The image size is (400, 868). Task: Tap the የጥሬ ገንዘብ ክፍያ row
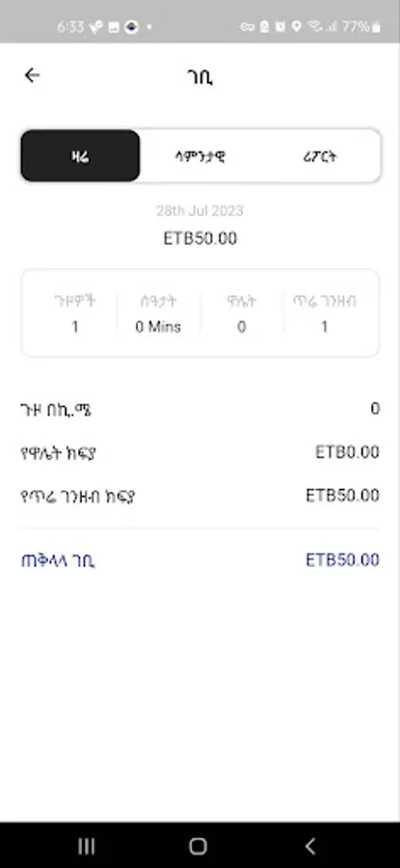[200, 496]
